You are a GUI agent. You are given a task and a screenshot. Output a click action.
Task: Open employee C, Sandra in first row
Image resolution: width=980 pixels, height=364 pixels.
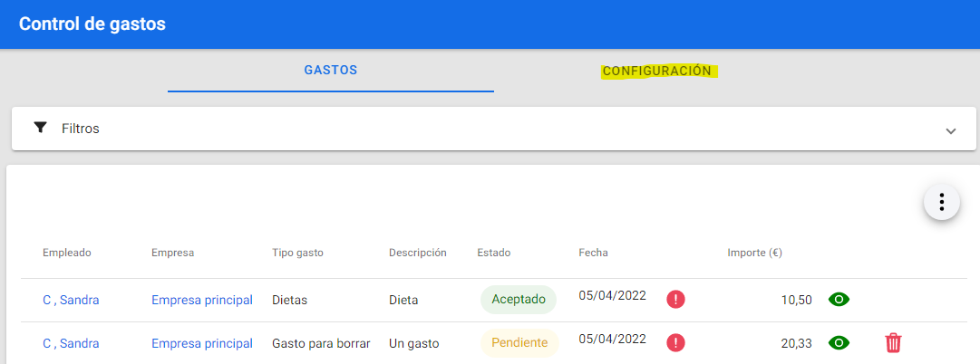pos(71,300)
